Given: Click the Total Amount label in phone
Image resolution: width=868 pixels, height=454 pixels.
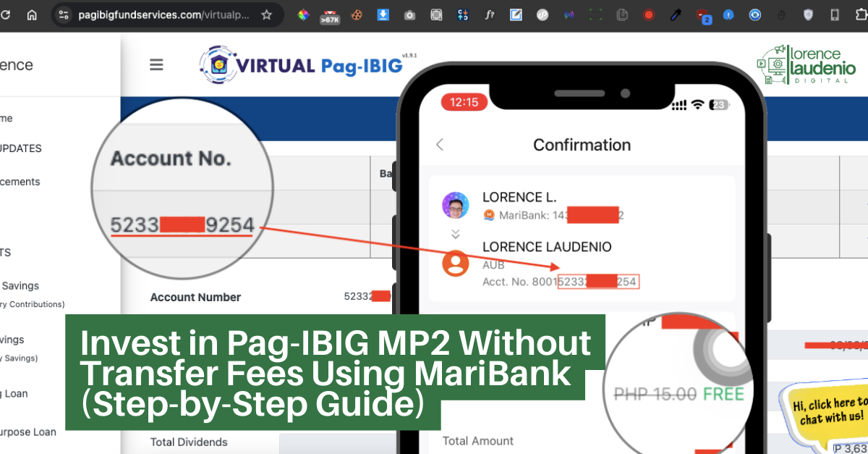Looking at the screenshot, I should 478,440.
